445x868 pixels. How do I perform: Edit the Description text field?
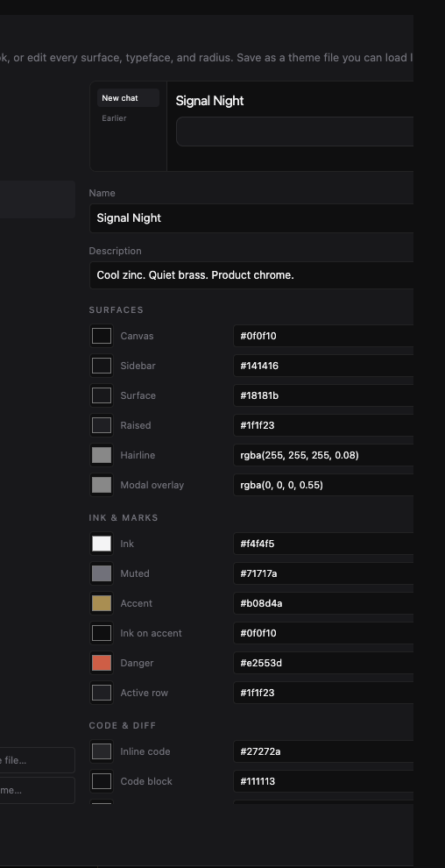point(251,275)
